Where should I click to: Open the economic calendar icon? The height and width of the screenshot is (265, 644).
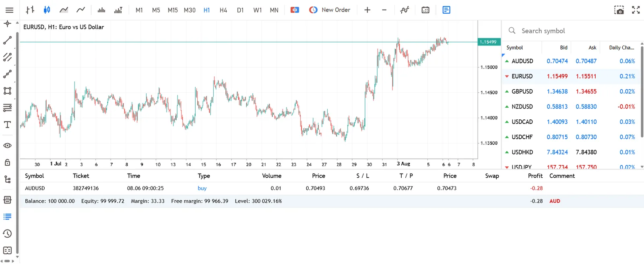click(425, 10)
